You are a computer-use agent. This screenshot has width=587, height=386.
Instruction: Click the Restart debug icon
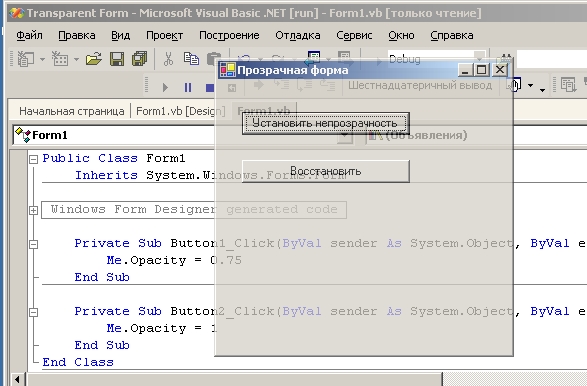(232, 88)
